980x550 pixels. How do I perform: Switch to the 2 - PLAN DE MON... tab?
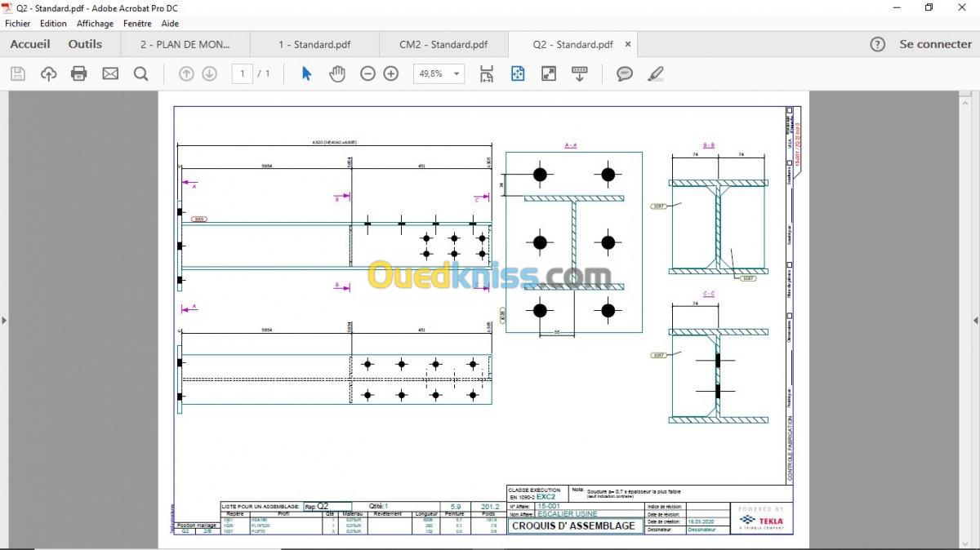(185, 44)
